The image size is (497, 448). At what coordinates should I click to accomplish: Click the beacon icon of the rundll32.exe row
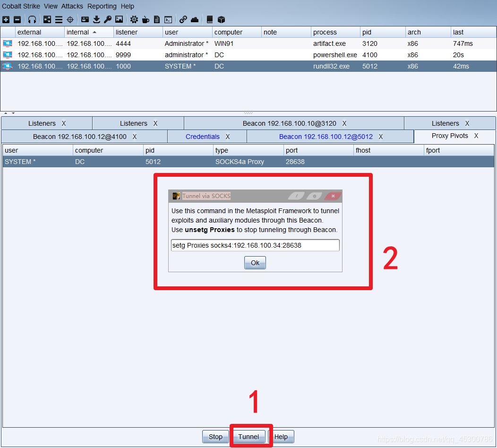[8, 66]
